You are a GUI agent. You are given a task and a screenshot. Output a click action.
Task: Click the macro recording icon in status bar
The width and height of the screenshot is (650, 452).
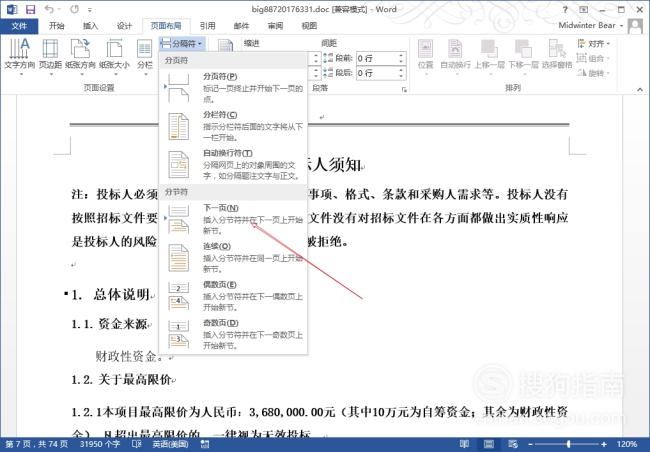point(205,444)
